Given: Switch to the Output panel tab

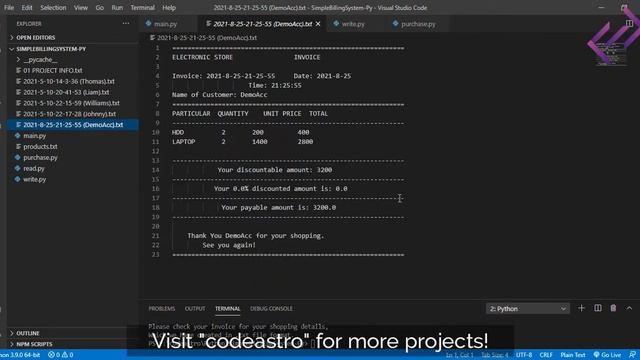Looking at the screenshot, I should point(195,309).
